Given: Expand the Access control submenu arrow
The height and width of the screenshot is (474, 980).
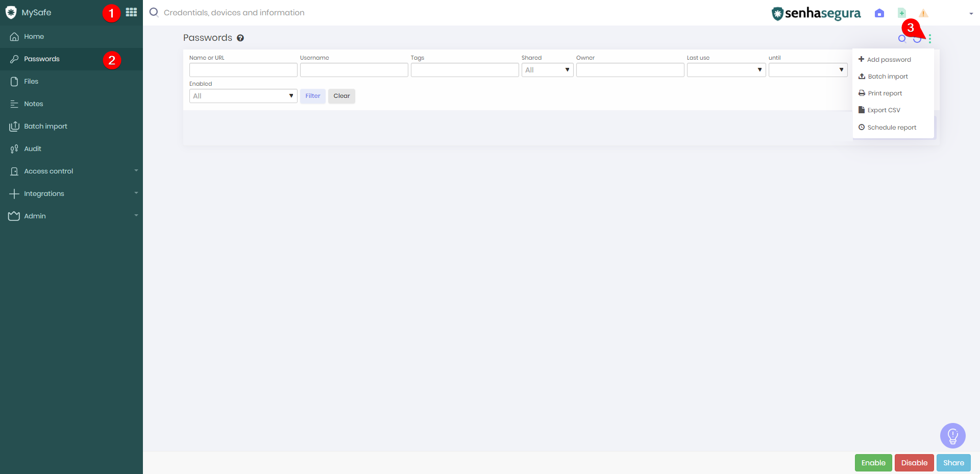Looking at the screenshot, I should point(136,170).
